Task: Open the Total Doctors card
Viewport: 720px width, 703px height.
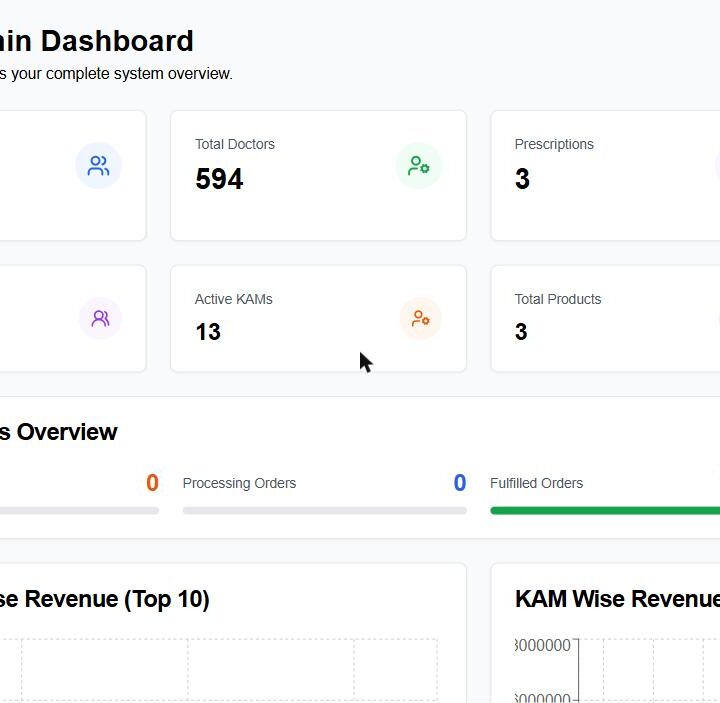Action: pyautogui.click(x=318, y=175)
